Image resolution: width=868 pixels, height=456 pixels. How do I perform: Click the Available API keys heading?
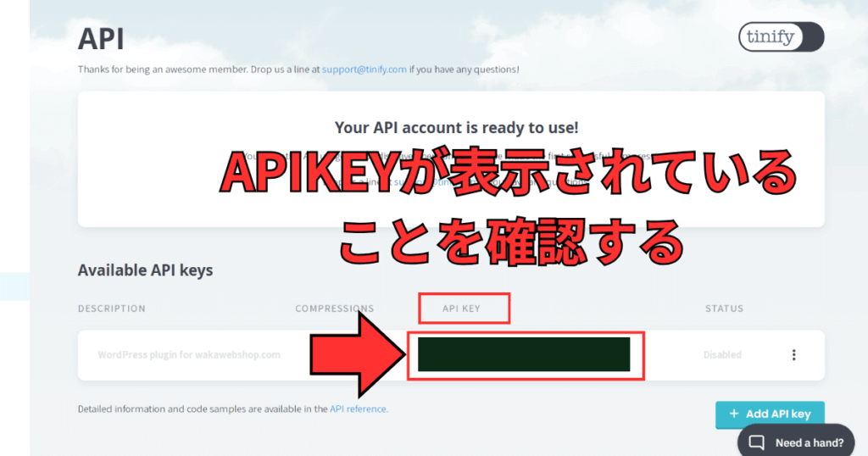click(146, 270)
